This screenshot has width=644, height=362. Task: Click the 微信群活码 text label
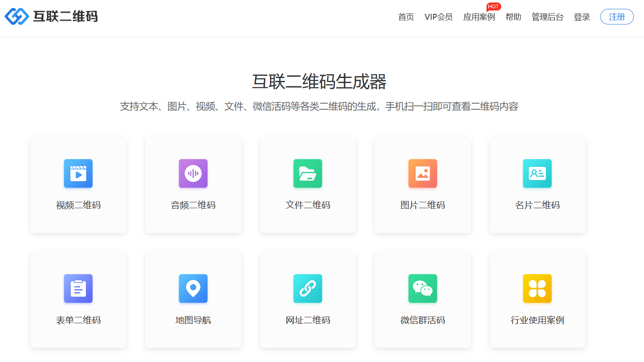[x=423, y=320]
